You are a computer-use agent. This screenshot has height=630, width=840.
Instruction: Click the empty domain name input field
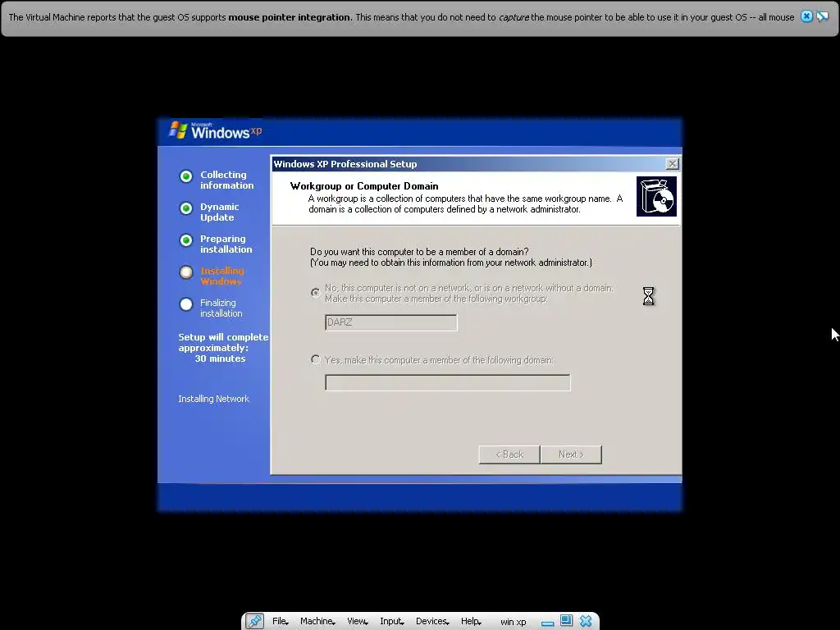(x=448, y=382)
